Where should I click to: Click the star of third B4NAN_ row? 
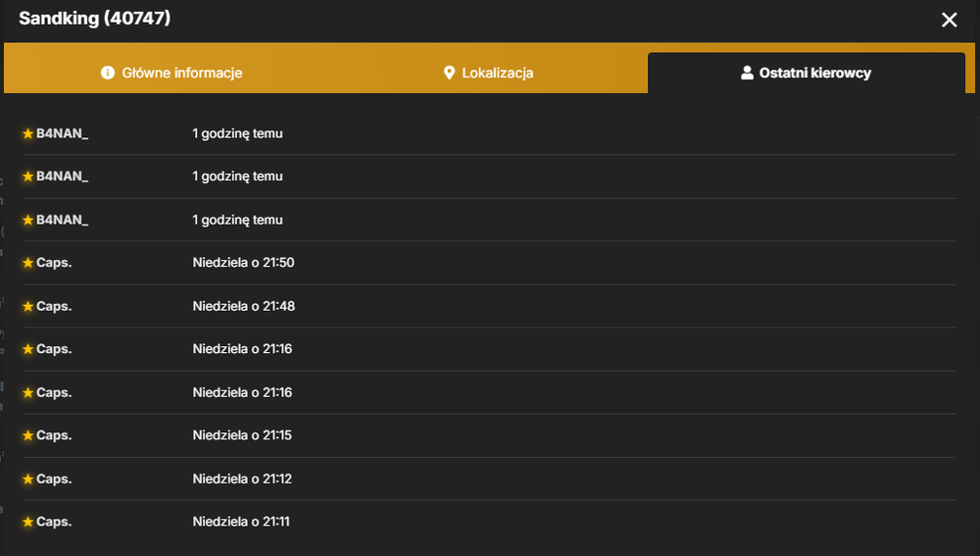28,220
